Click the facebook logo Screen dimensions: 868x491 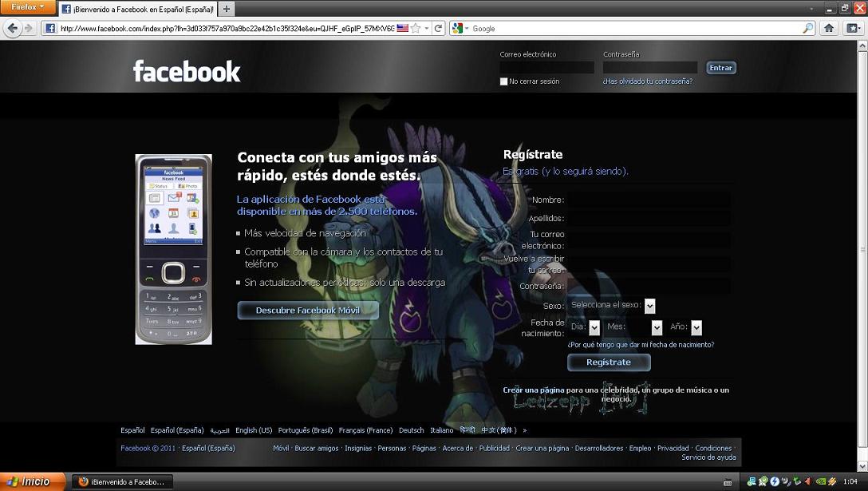point(187,72)
